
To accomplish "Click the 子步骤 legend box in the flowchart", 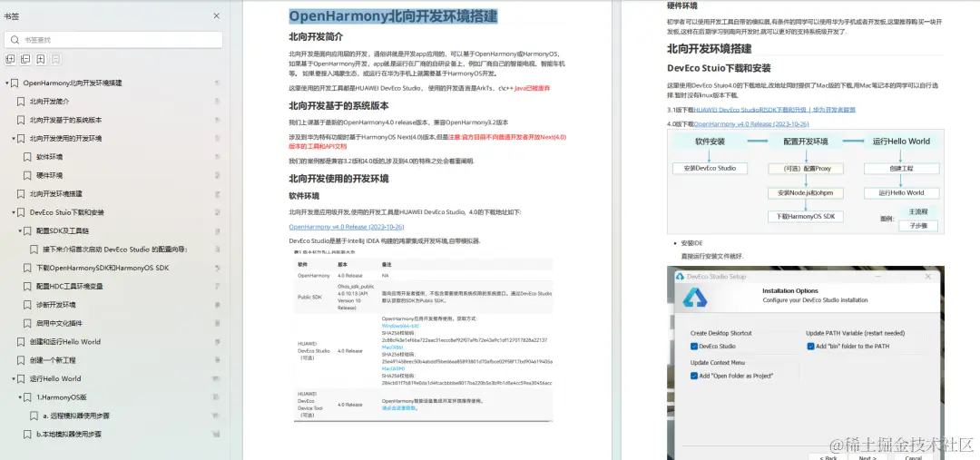I will [918, 226].
